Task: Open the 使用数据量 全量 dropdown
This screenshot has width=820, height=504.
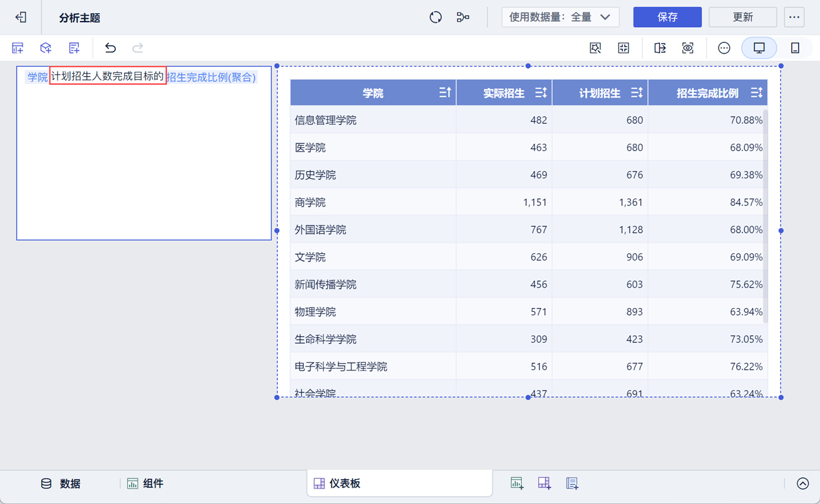Action: [560, 17]
